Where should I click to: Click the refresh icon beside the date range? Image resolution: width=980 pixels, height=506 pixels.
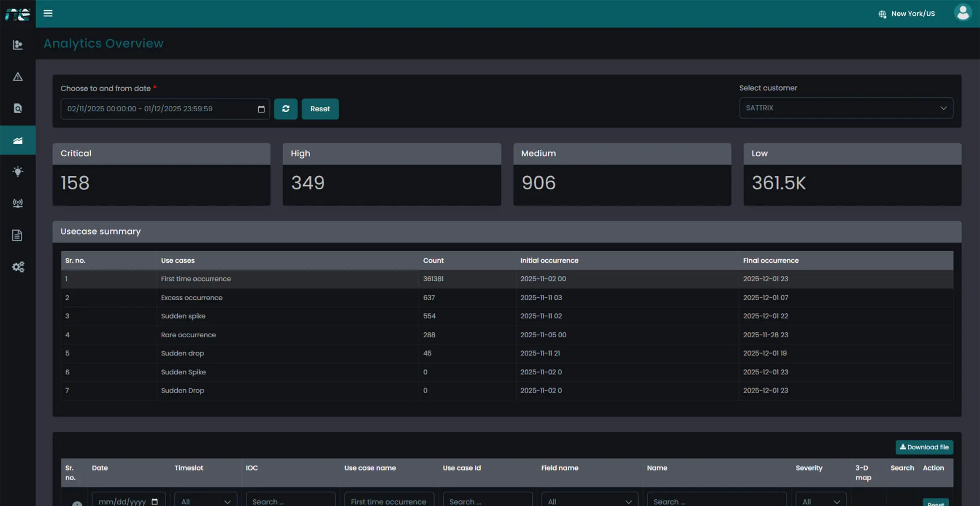[x=286, y=109]
